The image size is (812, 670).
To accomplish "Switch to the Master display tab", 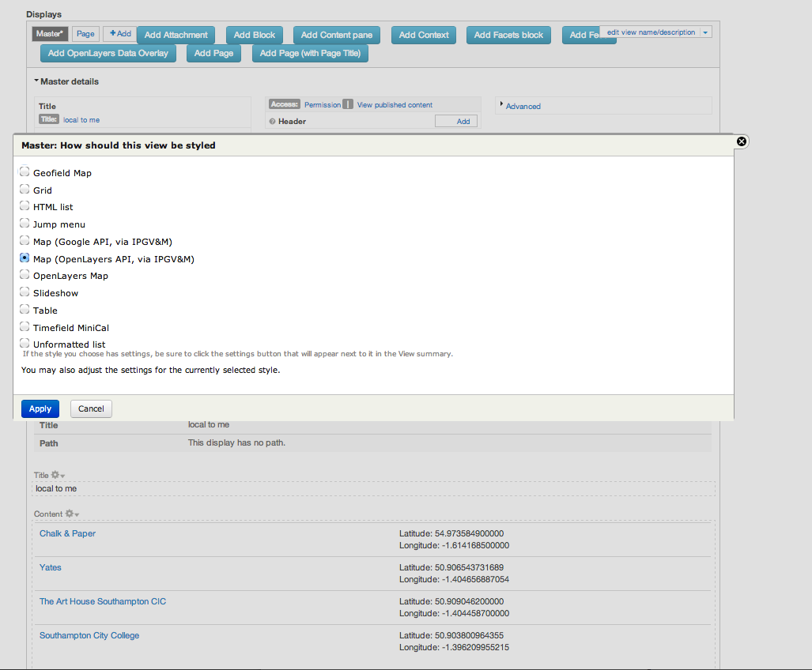I will pos(49,34).
